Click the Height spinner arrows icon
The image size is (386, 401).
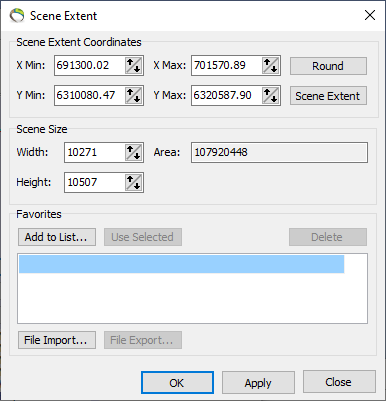(x=133, y=183)
